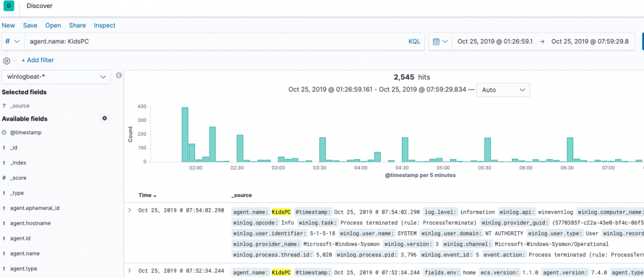Toggle the KQL query language button
This screenshot has height=278, width=644.
click(x=414, y=41)
